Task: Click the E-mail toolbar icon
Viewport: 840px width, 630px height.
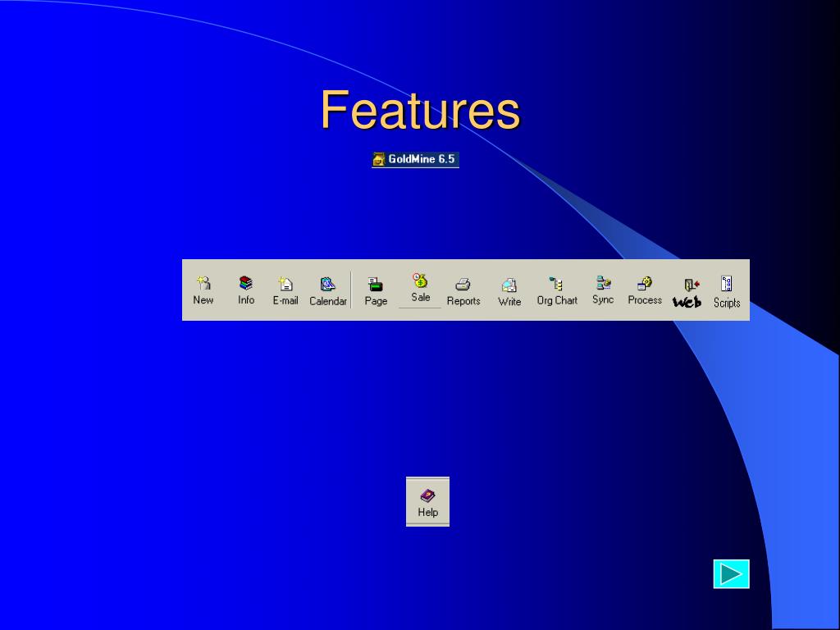Action: pos(285,283)
